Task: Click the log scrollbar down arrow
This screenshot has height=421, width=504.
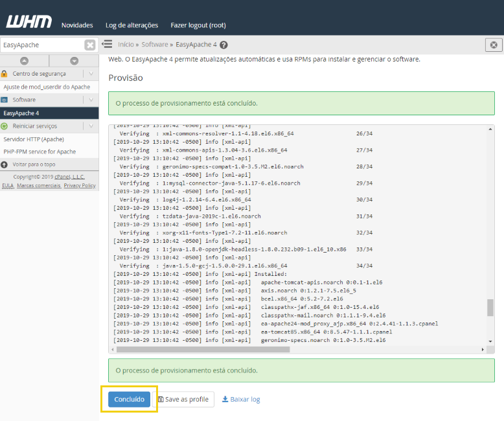Action: (x=490, y=341)
